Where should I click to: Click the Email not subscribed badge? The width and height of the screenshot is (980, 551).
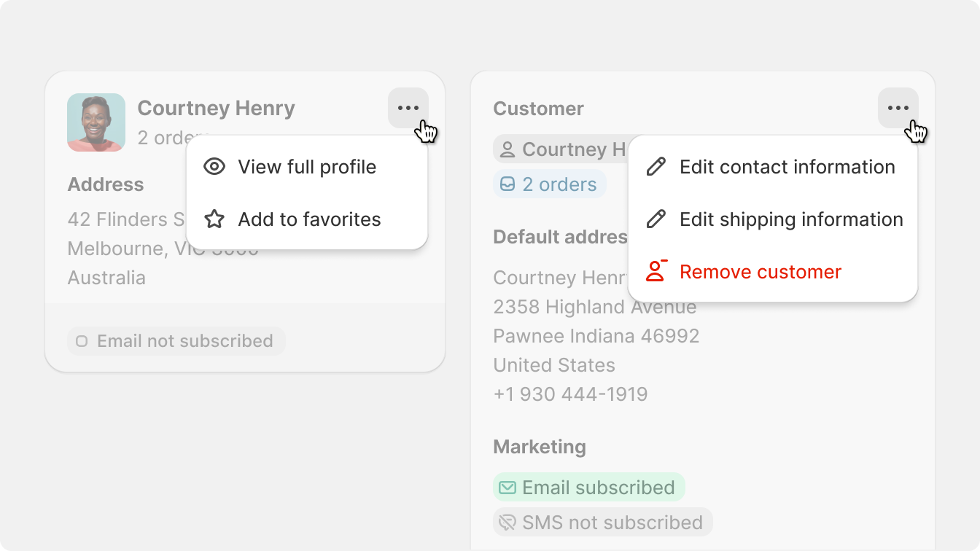click(x=176, y=341)
